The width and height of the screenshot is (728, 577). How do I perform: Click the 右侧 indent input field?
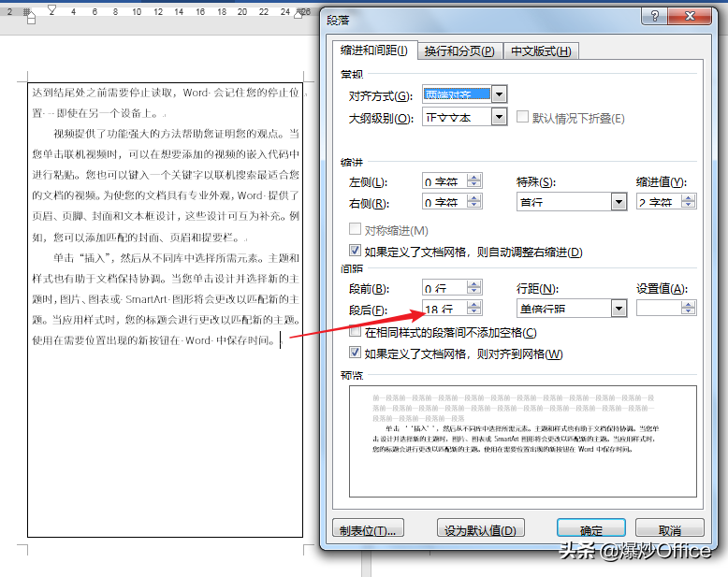444,202
